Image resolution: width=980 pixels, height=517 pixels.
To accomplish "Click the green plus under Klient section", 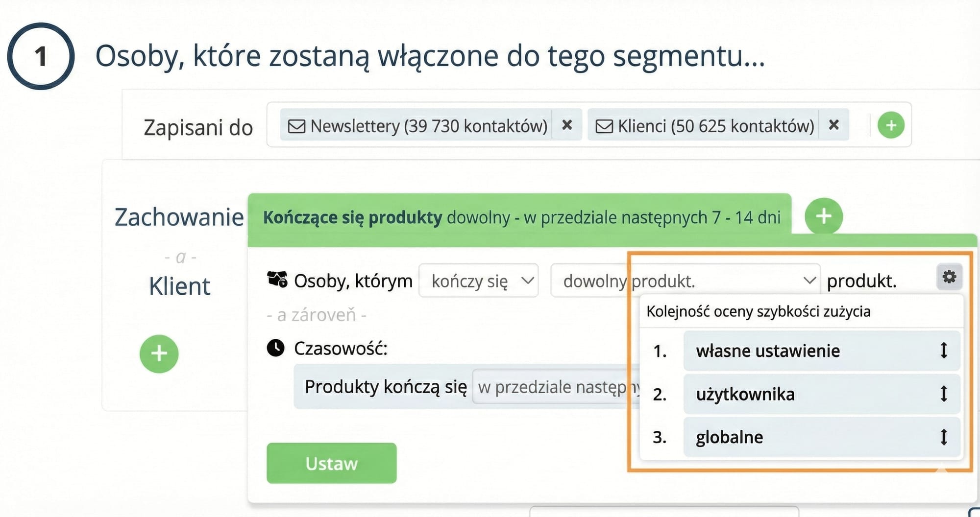I will (158, 353).
